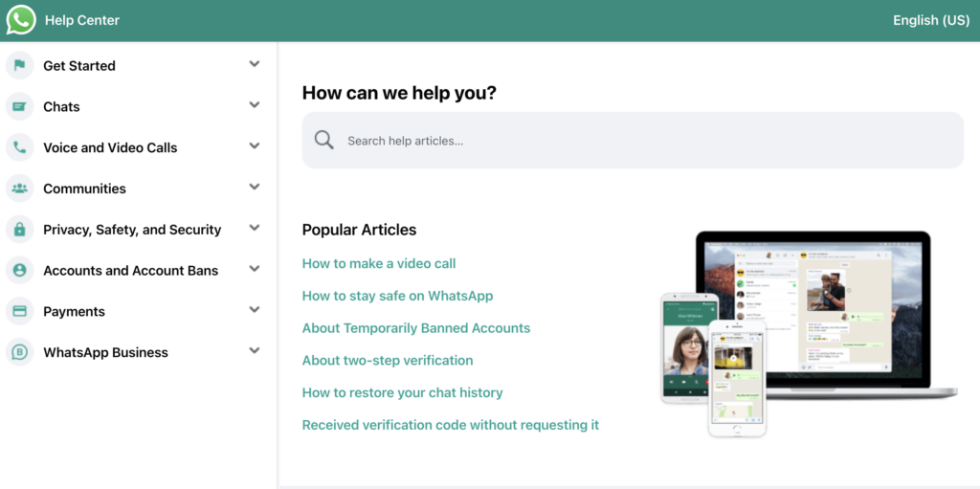Select the WhatsApp Business menu label
980x489 pixels.
(x=105, y=353)
